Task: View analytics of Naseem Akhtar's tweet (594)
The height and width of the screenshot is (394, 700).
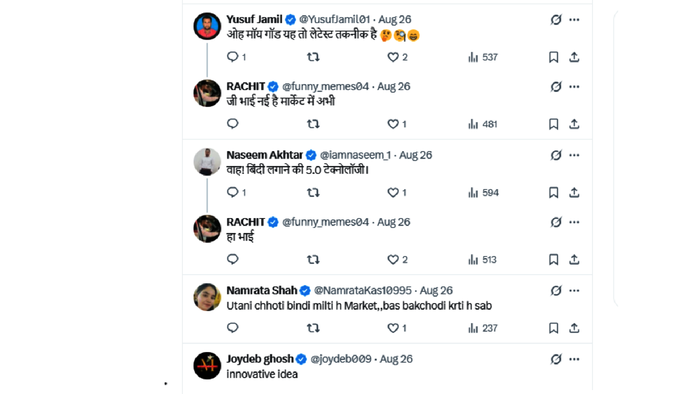Action: click(483, 193)
